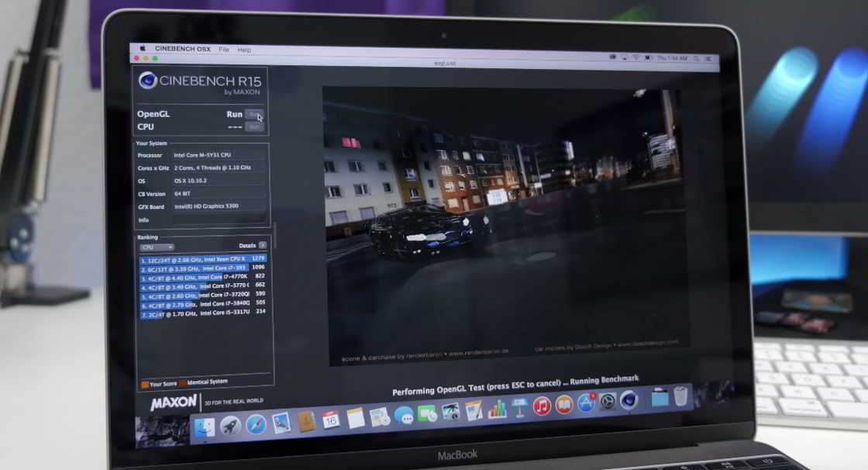The image size is (868, 470).
Task: Open Notification Center in menu bar
Action: coord(708,58)
